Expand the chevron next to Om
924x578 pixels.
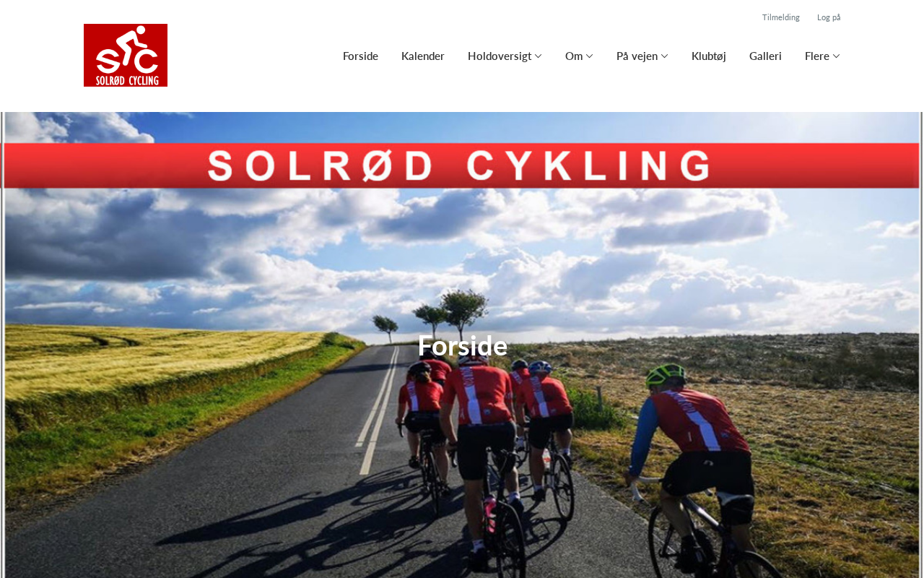pos(589,56)
